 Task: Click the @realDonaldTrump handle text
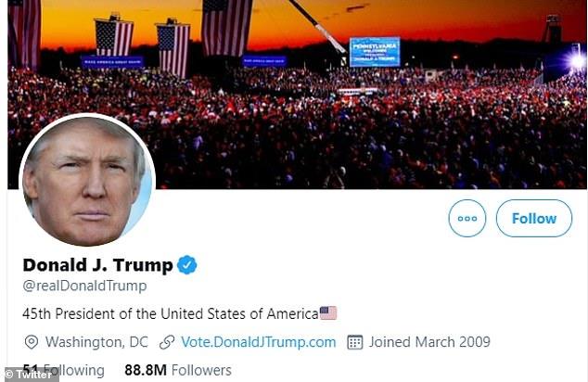tap(84, 286)
